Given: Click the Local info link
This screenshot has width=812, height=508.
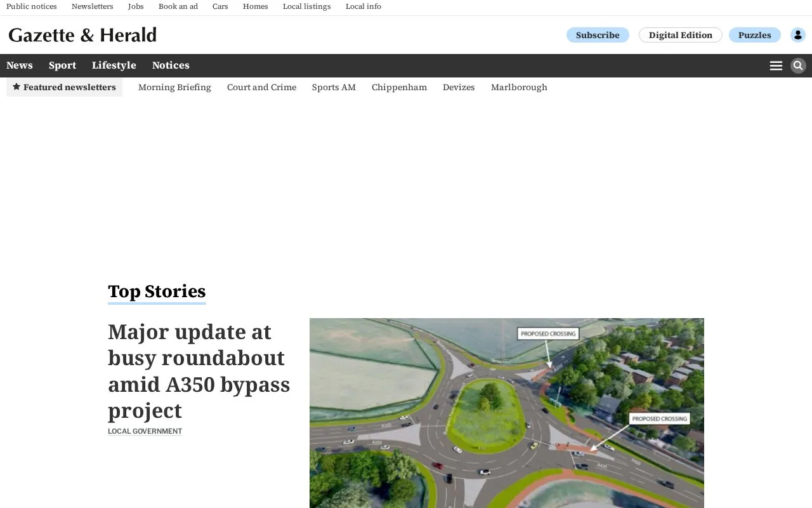Looking at the screenshot, I should 363,6.
